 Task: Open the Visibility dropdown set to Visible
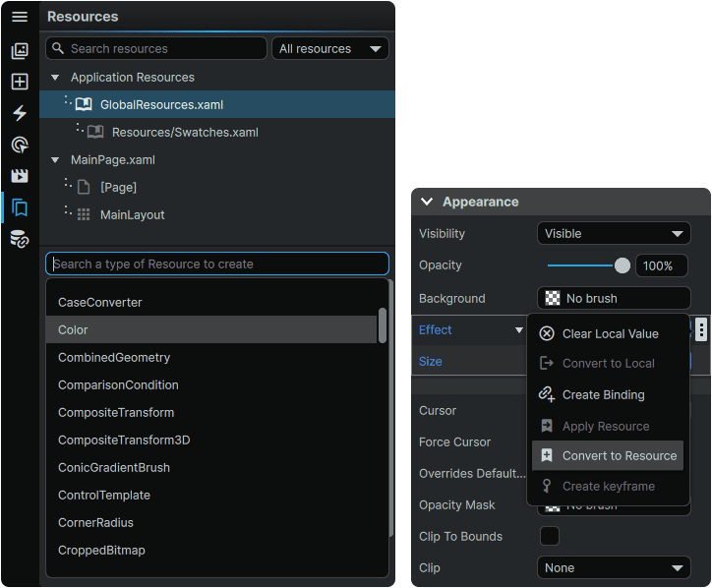pos(614,234)
